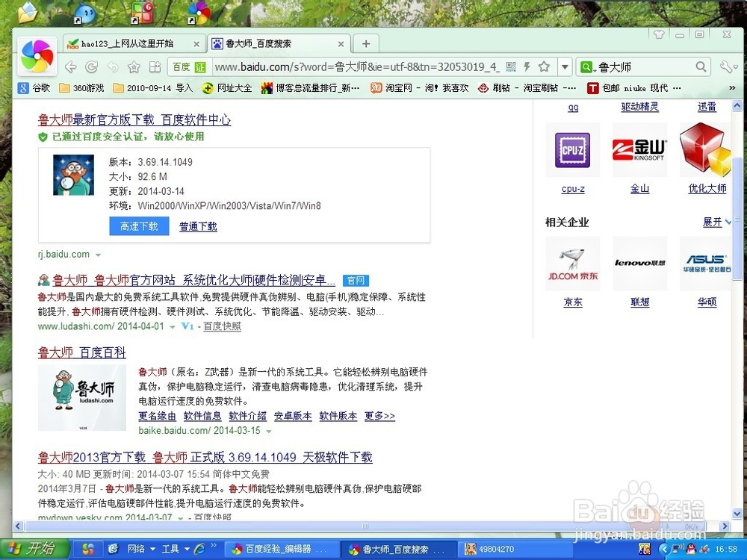Click the 鲁大师 search box
747x560 pixels.
point(645,67)
